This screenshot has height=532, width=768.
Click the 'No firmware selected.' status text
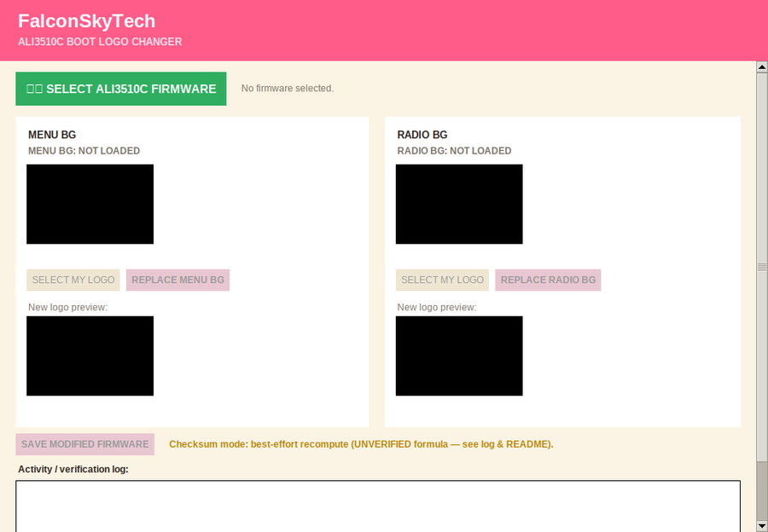[288, 89]
